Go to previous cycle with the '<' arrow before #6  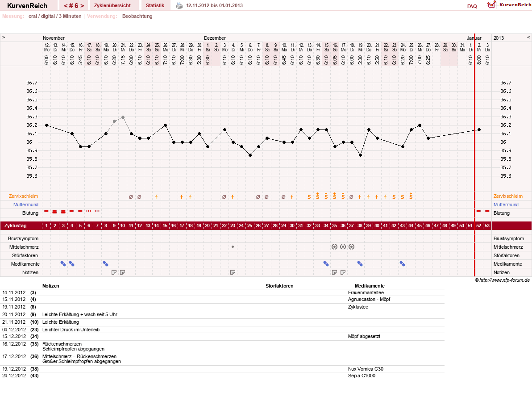[66, 6]
